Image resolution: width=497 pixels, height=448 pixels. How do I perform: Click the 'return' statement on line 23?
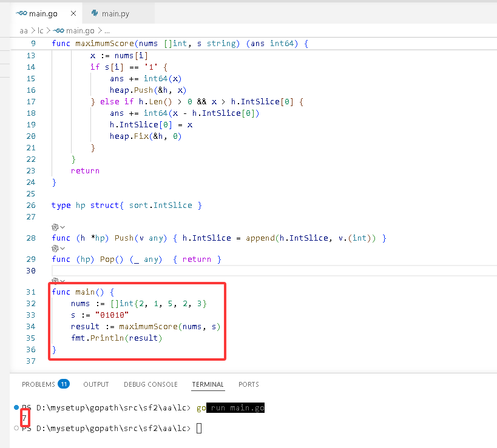coord(85,170)
